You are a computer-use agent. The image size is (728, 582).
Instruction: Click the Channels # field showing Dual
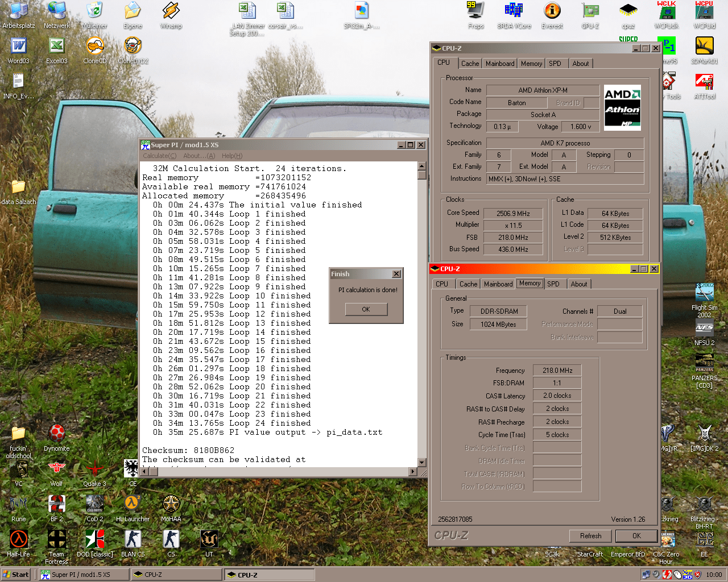[x=620, y=311]
